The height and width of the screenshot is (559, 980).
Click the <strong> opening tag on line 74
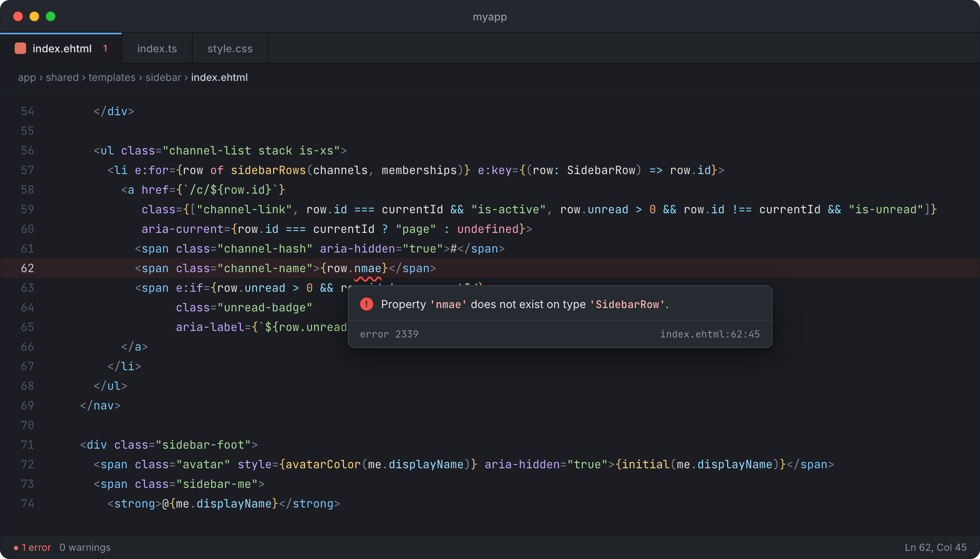pyautogui.click(x=135, y=504)
